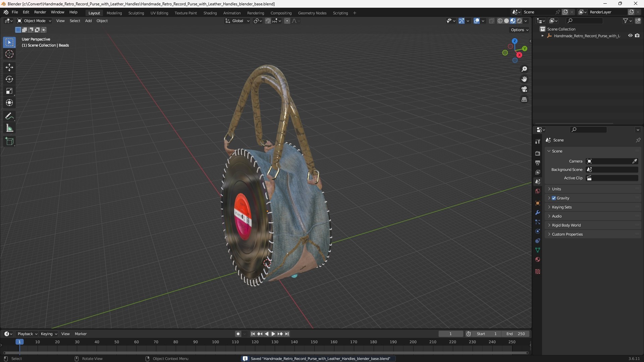Open the Material properties tab
The width and height of the screenshot is (644, 362).
(x=538, y=259)
